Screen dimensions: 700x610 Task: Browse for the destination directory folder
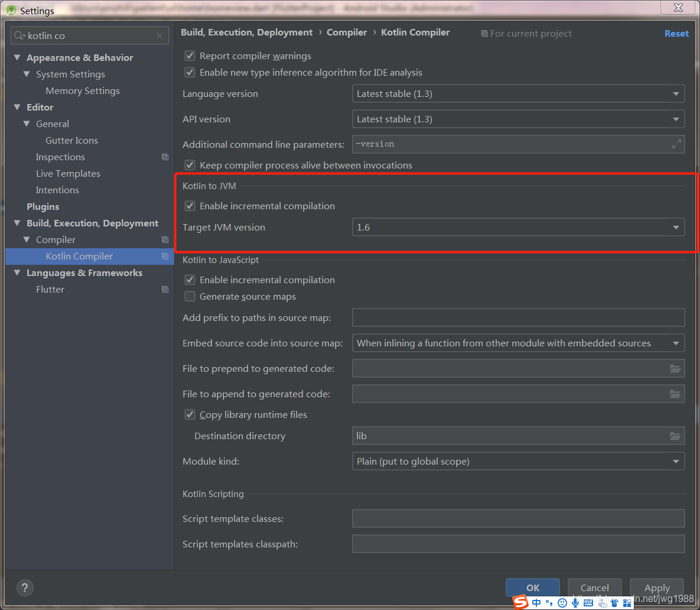pos(675,436)
